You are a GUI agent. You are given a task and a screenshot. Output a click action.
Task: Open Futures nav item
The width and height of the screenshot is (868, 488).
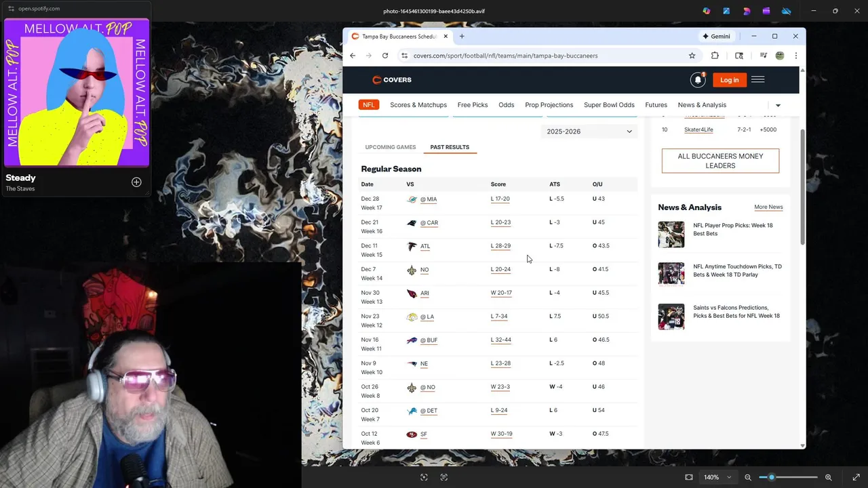pos(656,105)
